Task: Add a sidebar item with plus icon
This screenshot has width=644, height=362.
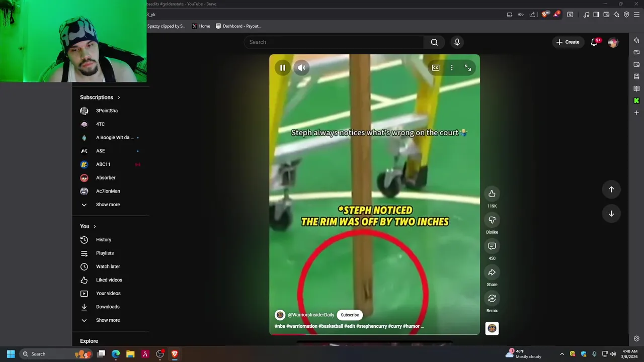Action: [636, 113]
